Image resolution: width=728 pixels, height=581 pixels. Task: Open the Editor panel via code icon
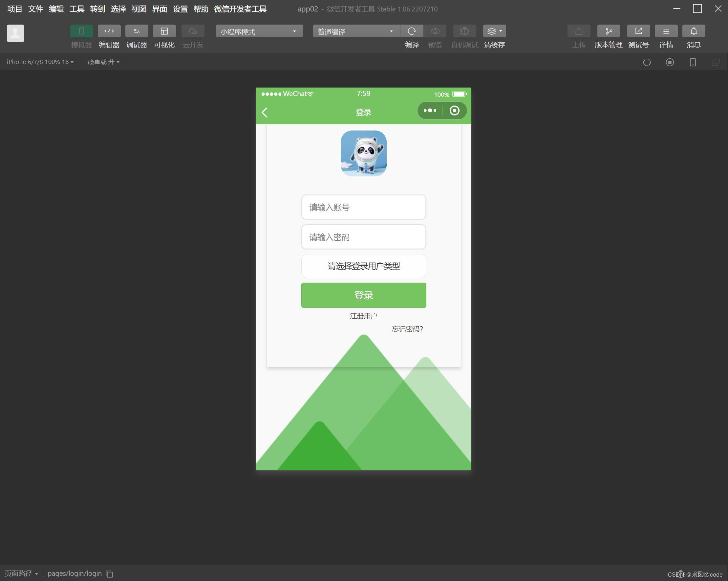coord(109,31)
